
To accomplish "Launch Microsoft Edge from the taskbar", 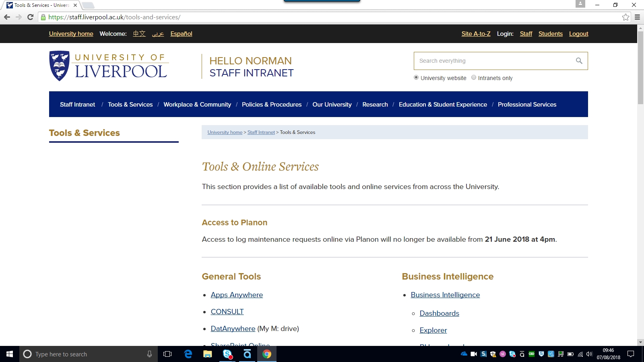I will (188, 354).
